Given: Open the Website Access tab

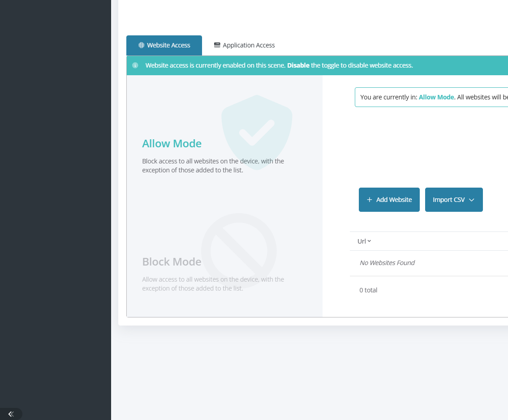Looking at the screenshot, I should tap(164, 45).
